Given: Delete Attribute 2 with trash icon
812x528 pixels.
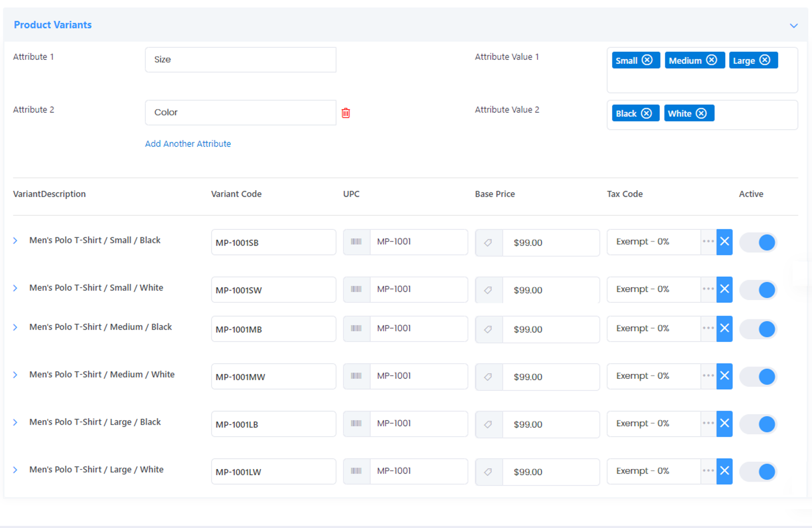Looking at the screenshot, I should pos(346,113).
